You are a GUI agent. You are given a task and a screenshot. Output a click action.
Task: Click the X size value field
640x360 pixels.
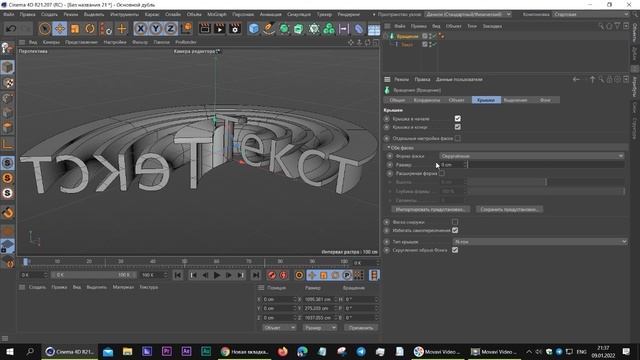point(319,299)
